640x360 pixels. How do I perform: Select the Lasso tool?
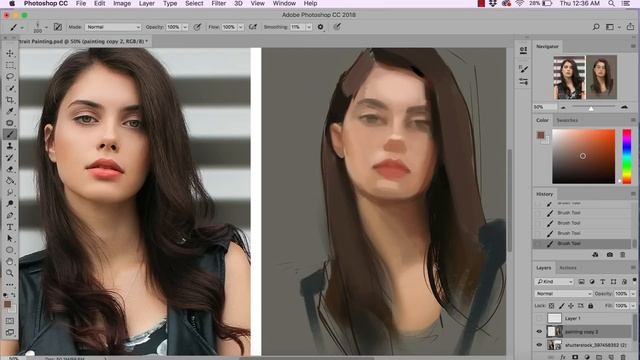click(10, 77)
